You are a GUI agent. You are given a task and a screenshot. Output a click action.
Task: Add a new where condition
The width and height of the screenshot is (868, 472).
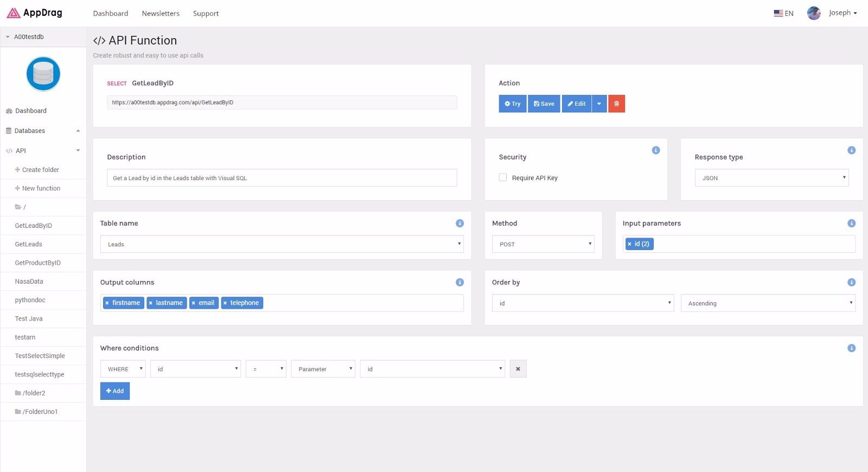(115, 391)
